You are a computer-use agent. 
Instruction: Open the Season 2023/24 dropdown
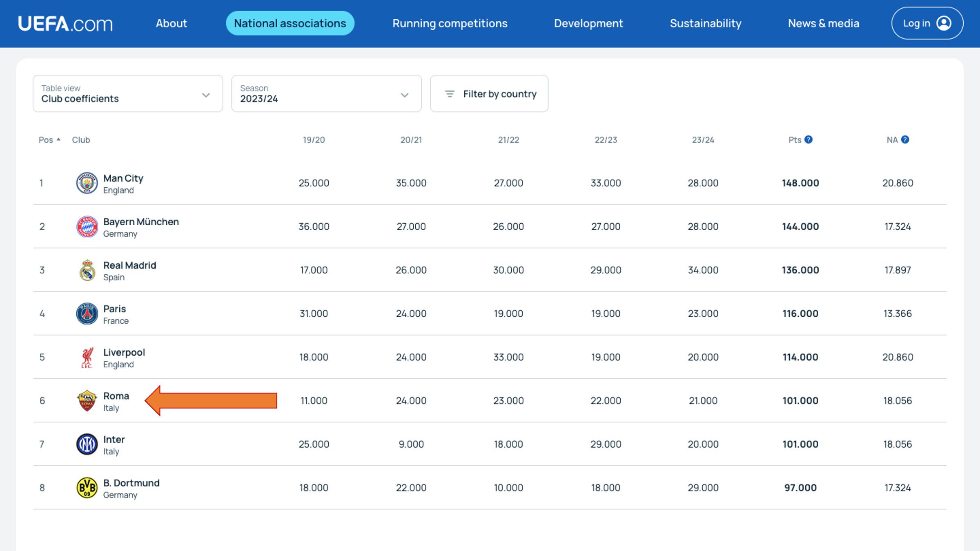[x=326, y=93]
